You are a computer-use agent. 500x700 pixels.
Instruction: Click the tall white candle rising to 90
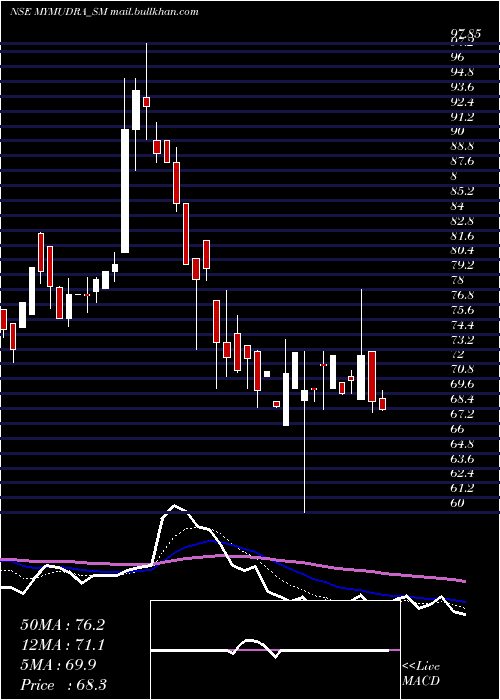click(125, 191)
